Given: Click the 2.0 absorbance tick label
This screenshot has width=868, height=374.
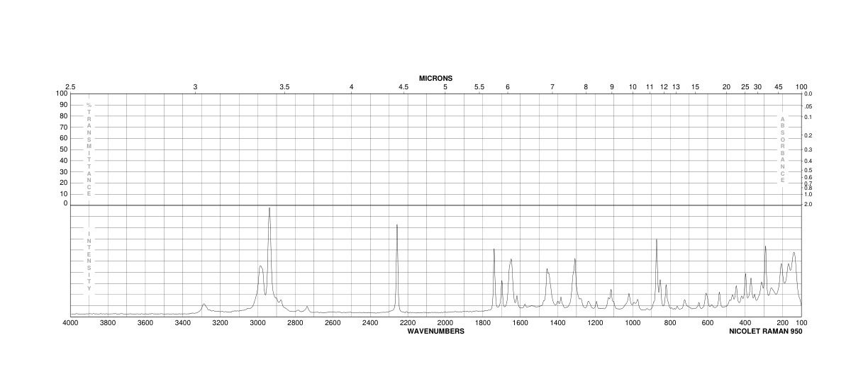Looking at the screenshot, I should (809, 204).
